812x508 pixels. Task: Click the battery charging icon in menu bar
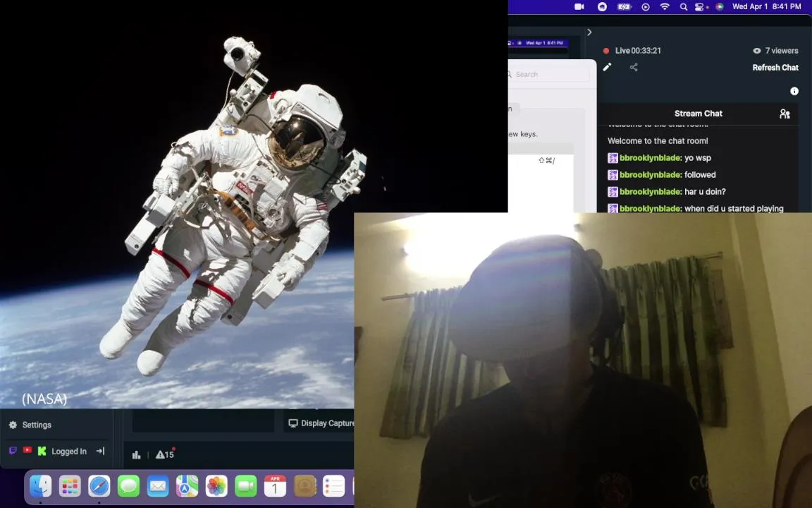pyautogui.click(x=625, y=7)
